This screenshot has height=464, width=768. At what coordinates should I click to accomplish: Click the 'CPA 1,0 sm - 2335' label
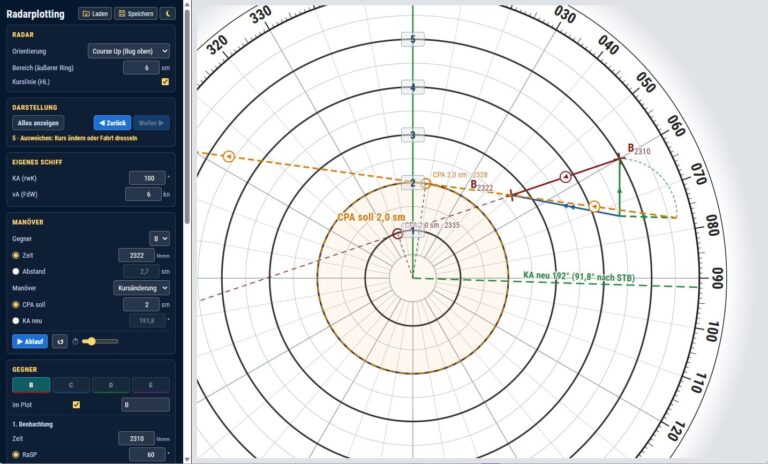(432, 225)
